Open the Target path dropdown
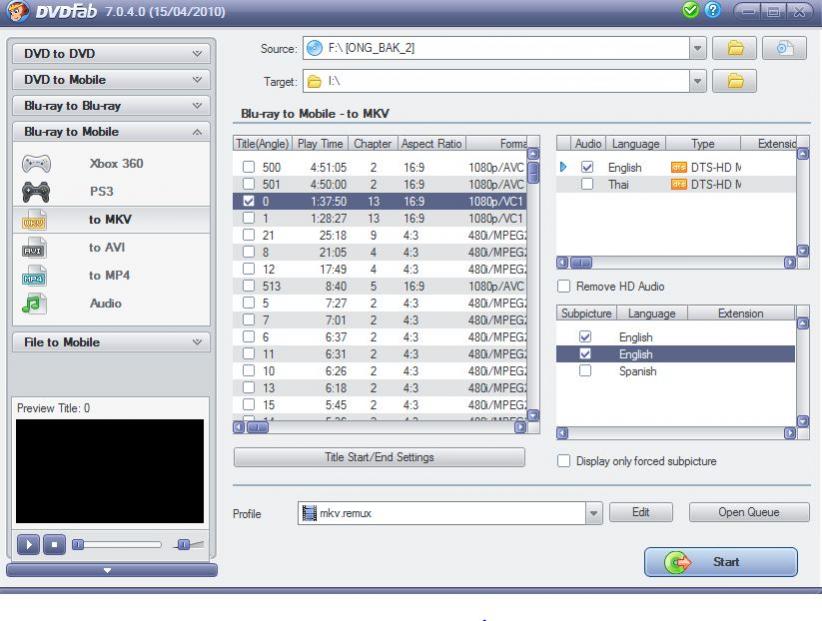The image size is (822, 621). pyautogui.click(x=697, y=81)
